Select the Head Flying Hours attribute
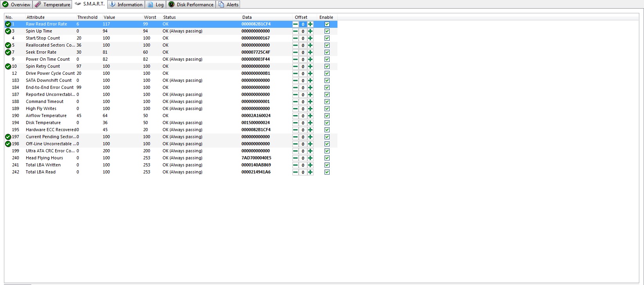The width and height of the screenshot is (644, 285). click(x=171, y=158)
